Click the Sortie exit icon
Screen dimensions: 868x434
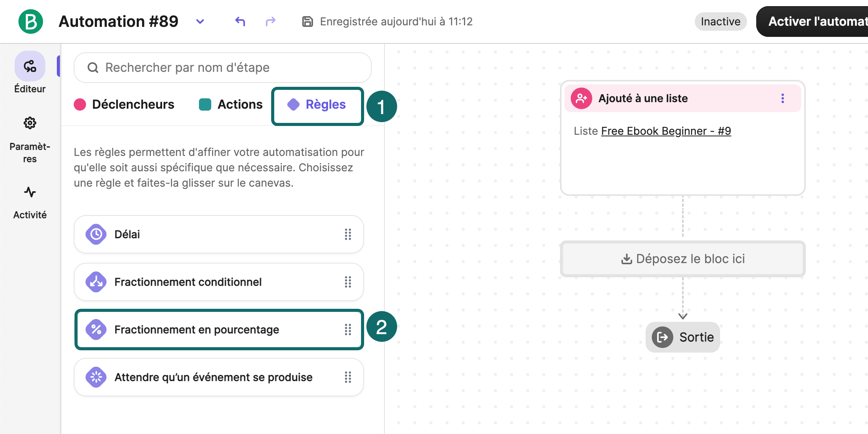(x=663, y=337)
